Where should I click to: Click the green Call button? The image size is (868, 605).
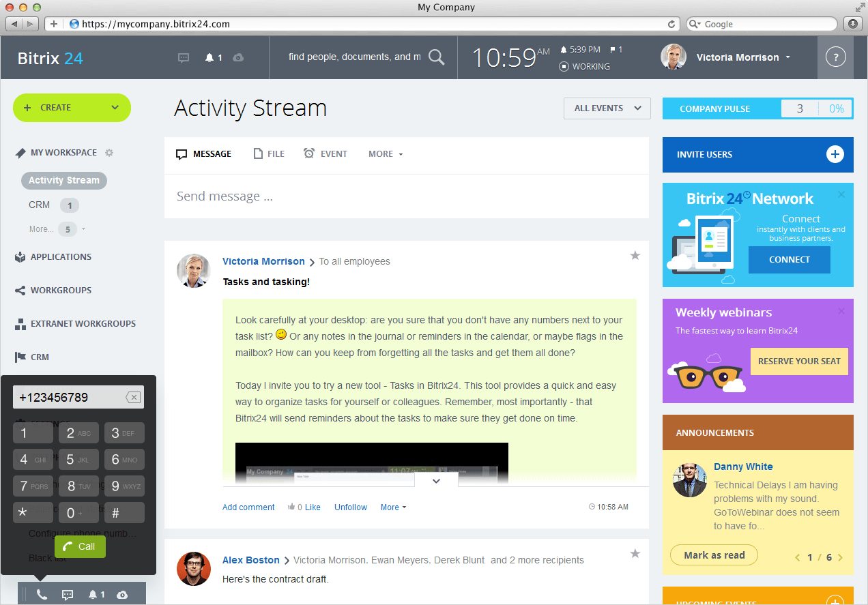click(80, 546)
